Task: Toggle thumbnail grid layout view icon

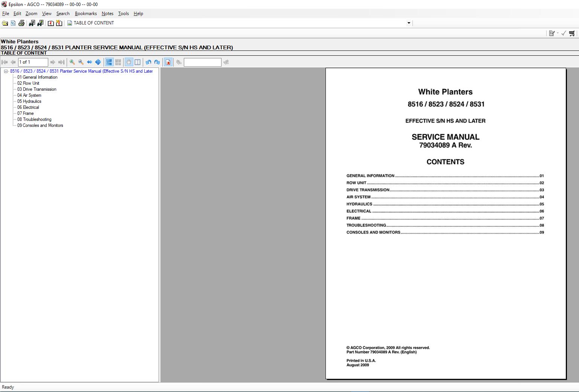Action: (x=118, y=62)
